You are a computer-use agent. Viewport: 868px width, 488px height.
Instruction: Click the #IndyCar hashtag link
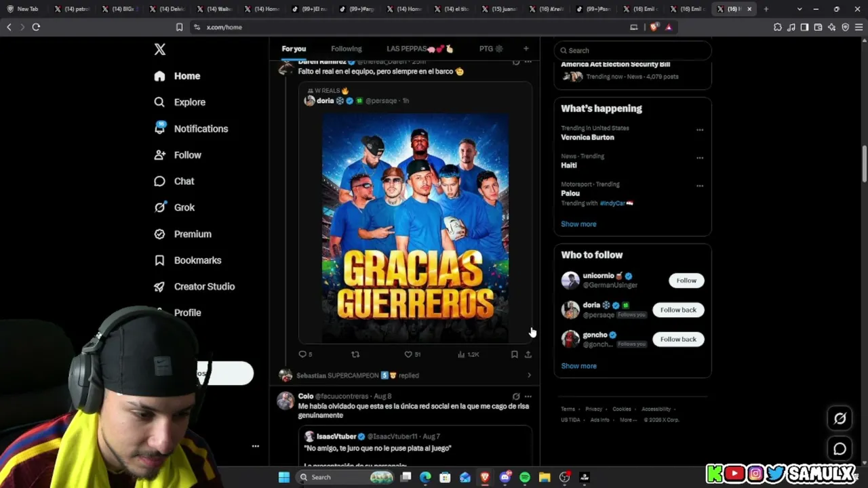coord(616,203)
